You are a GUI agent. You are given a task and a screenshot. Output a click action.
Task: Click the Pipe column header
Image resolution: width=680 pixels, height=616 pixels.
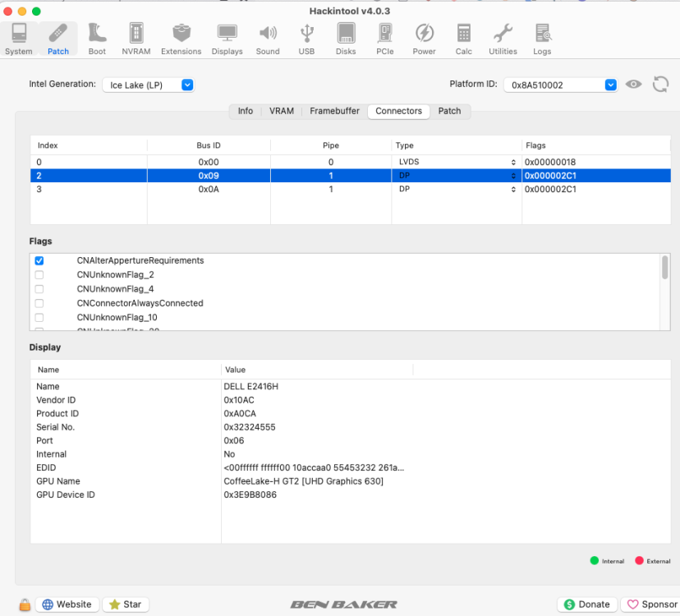[x=331, y=145]
